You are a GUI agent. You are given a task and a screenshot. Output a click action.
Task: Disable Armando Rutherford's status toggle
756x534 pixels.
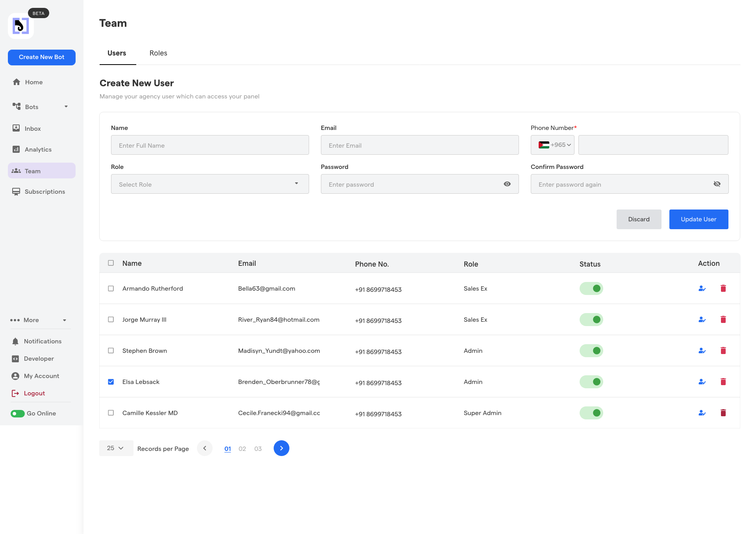[x=591, y=289]
